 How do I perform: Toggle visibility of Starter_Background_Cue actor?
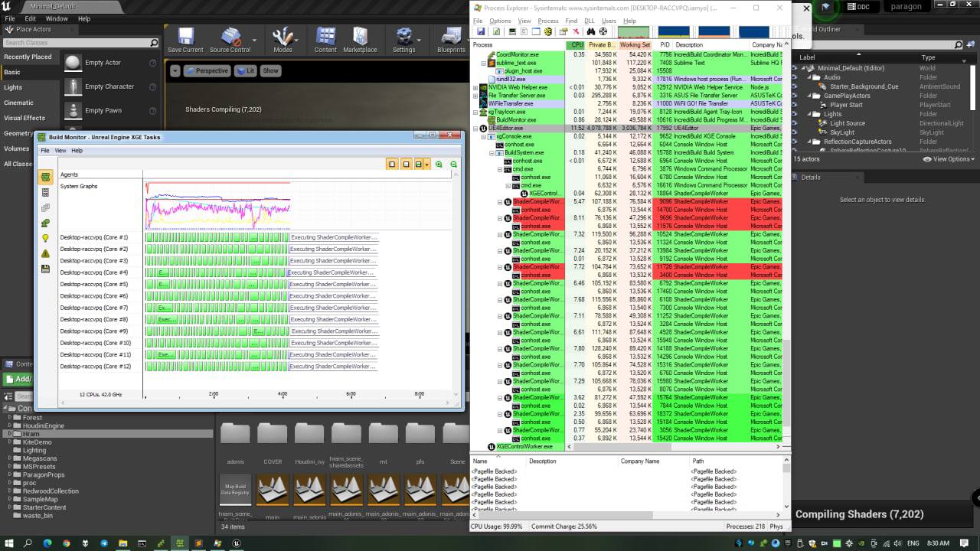coord(795,86)
